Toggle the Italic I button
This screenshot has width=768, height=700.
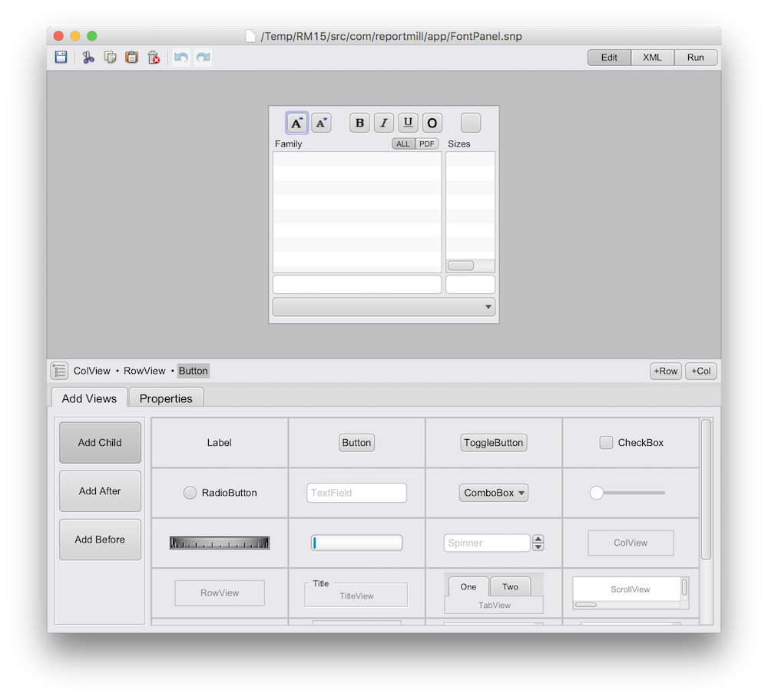click(384, 123)
